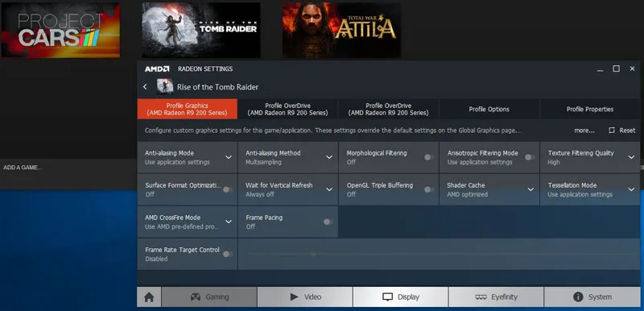Open the Gaming section with controller icon

(x=209, y=297)
